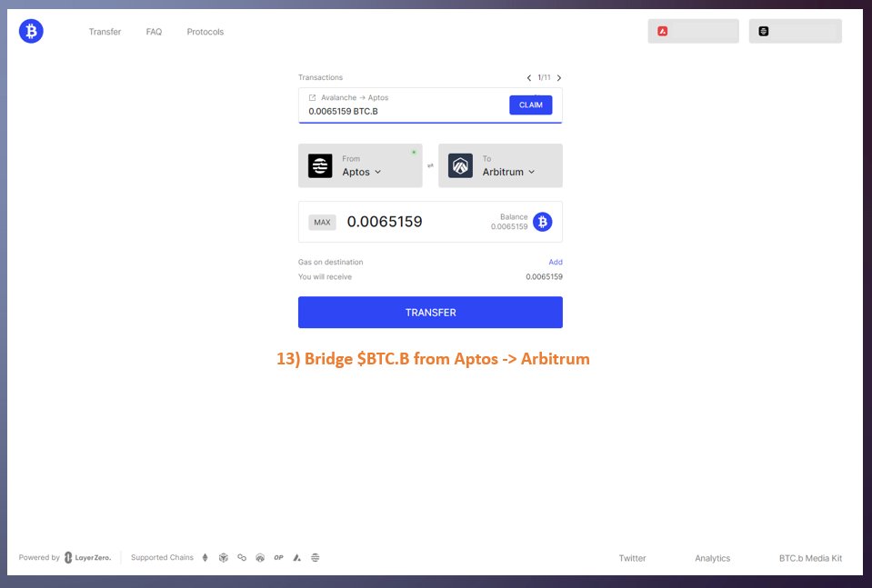Open the FAQ page
Image resolution: width=872 pixels, height=588 pixels.
[154, 32]
